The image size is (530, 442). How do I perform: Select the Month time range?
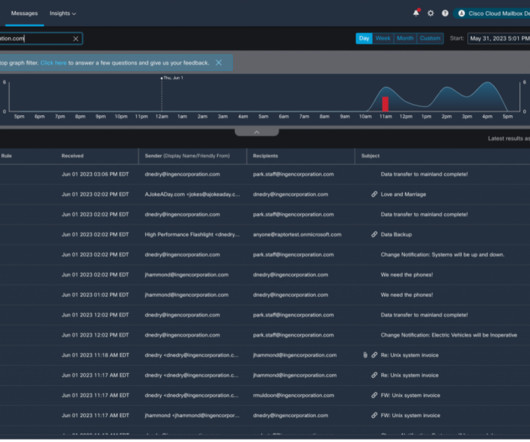[405, 38]
